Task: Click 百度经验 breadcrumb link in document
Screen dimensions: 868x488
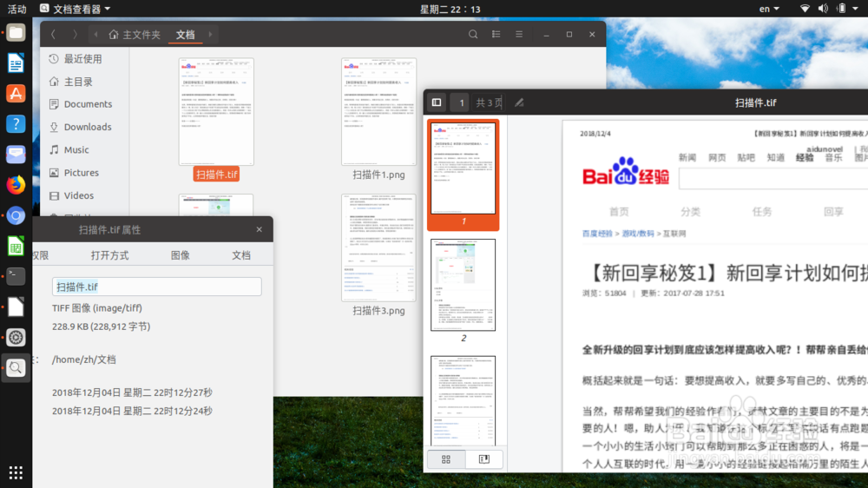Action: tap(597, 234)
